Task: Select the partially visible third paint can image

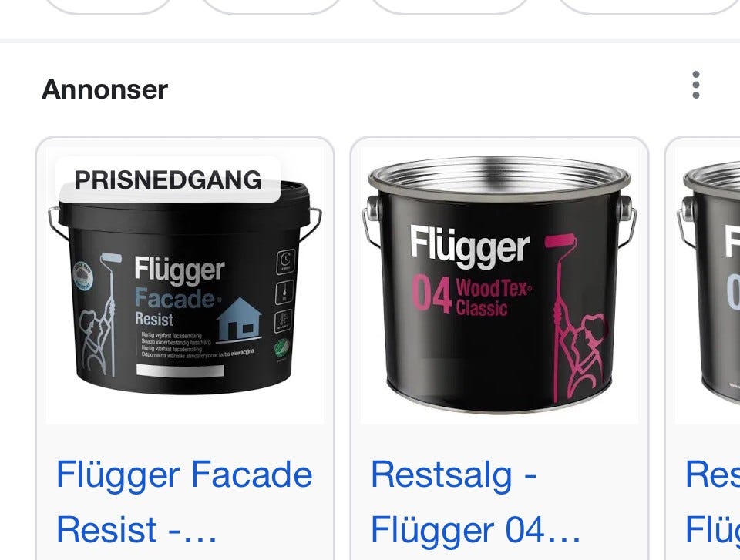Action: coord(708,286)
